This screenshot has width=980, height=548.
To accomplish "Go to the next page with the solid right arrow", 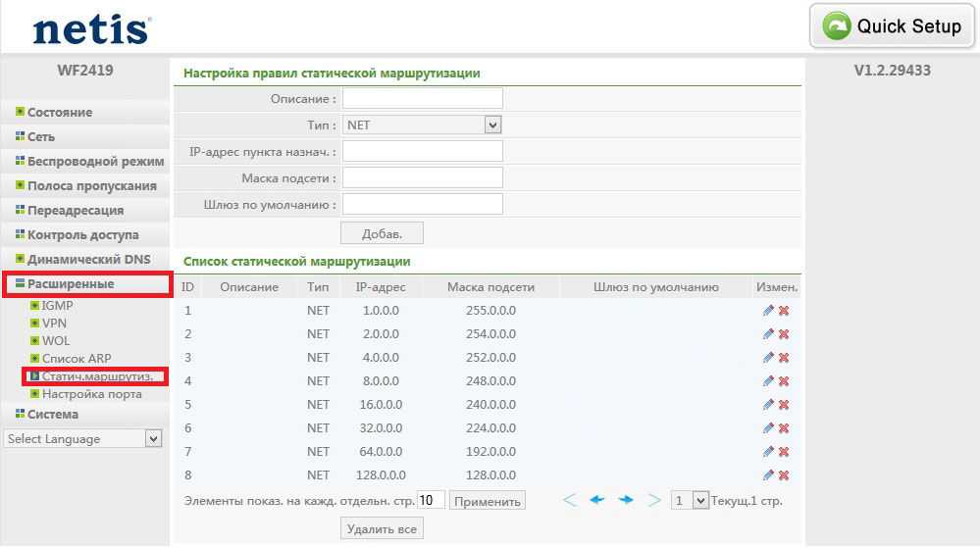I will 626,500.
